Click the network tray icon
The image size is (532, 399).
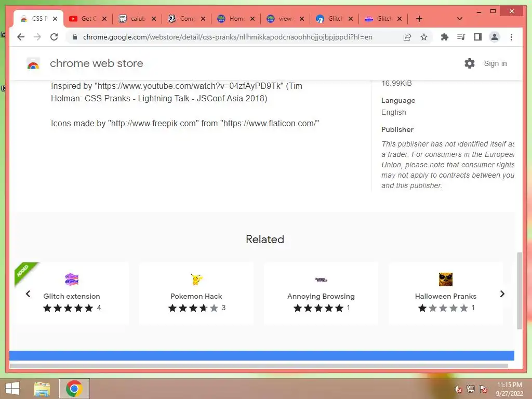(471, 389)
